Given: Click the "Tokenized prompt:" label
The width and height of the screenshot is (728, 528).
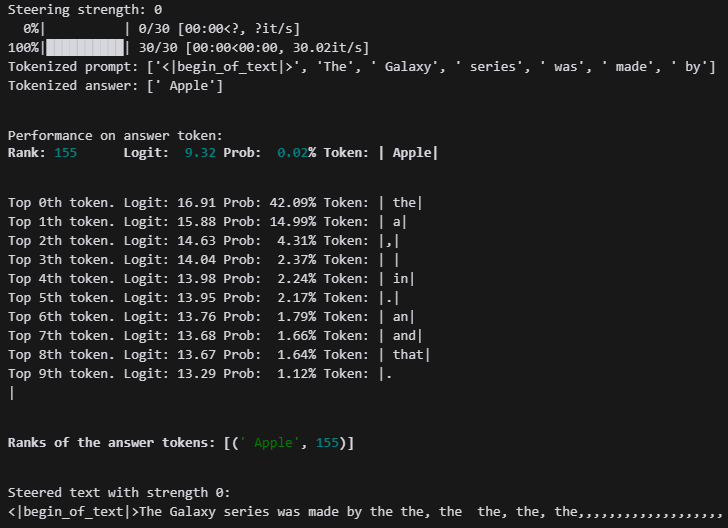Looking at the screenshot, I should [x=73, y=67].
